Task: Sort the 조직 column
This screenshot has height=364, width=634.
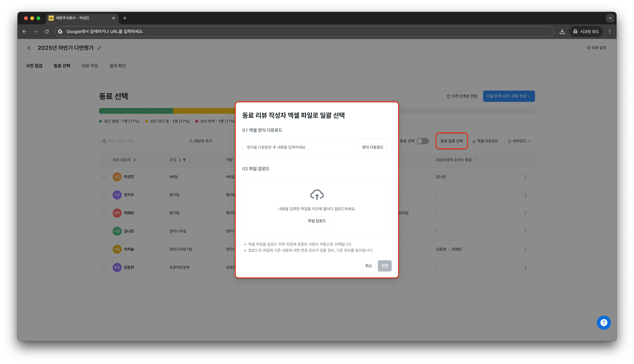Action: click(180, 160)
